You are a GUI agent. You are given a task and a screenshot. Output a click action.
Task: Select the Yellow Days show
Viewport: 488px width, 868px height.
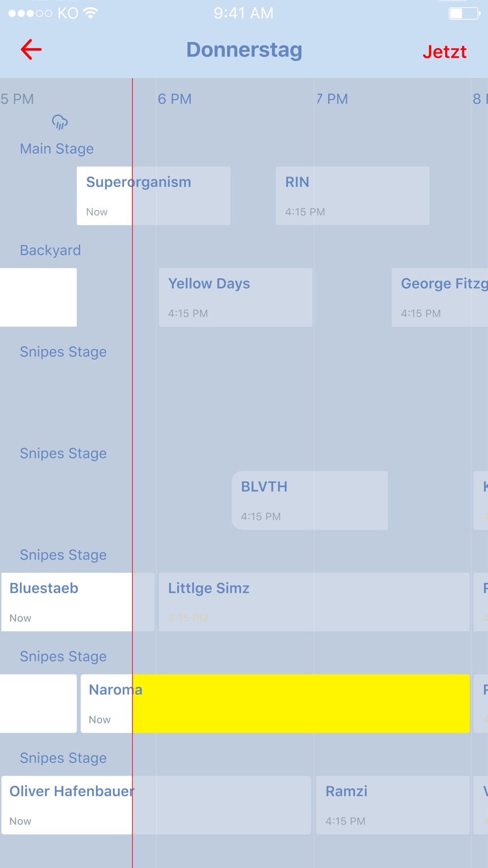point(235,297)
